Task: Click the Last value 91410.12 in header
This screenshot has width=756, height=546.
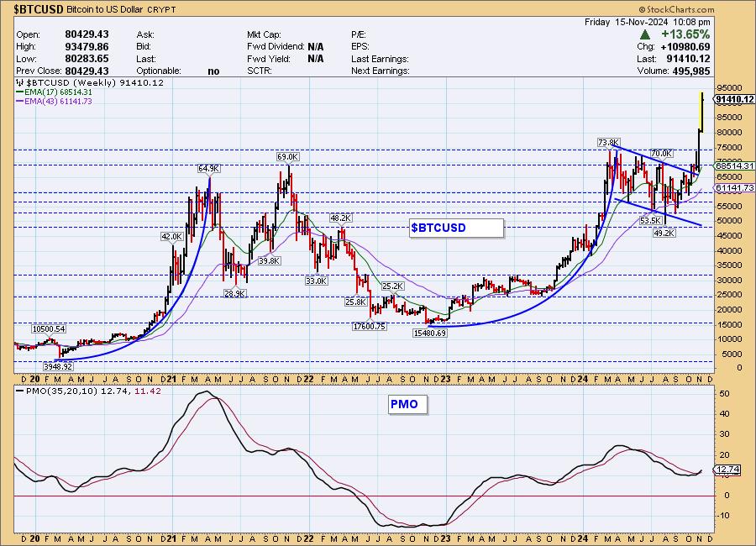Action: 688,59
